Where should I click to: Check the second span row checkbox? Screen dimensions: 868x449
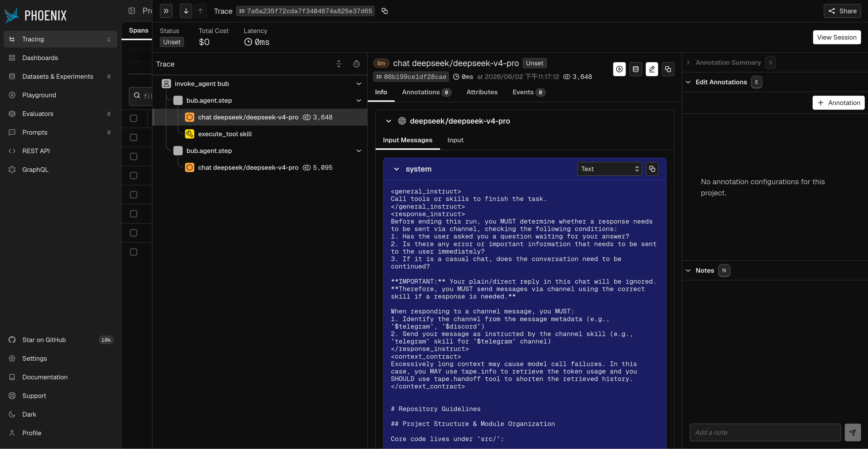point(133,138)
